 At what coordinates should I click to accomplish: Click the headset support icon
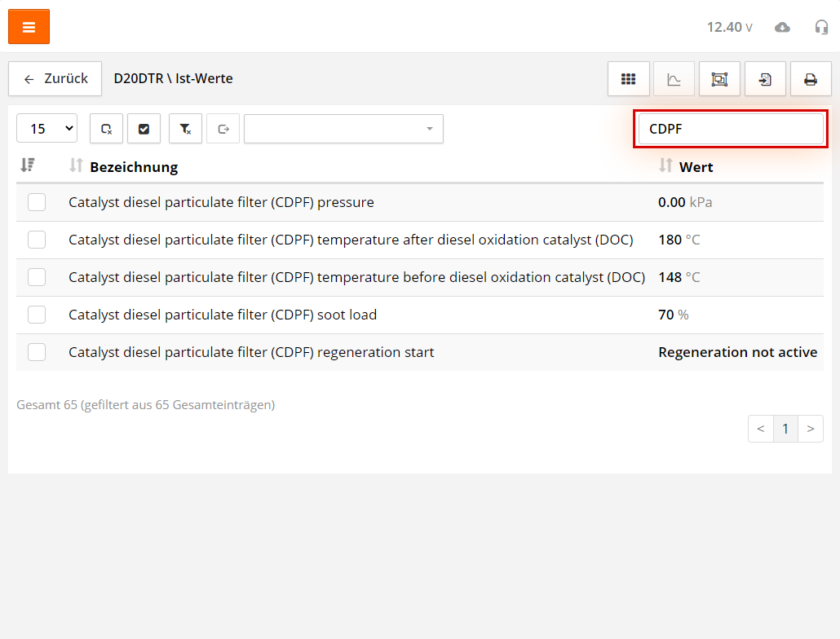[x=821, y=27]
